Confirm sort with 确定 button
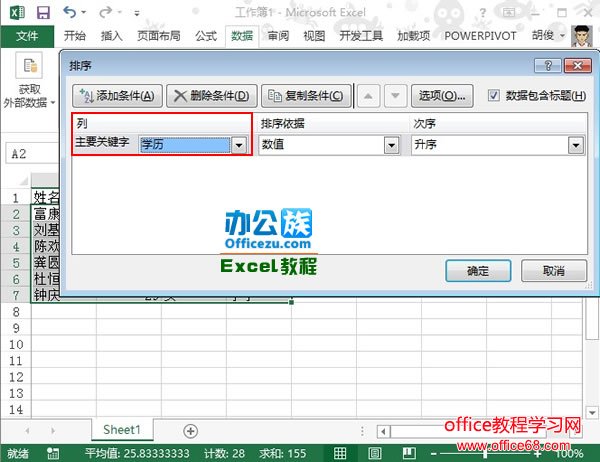 click(478, 271)
